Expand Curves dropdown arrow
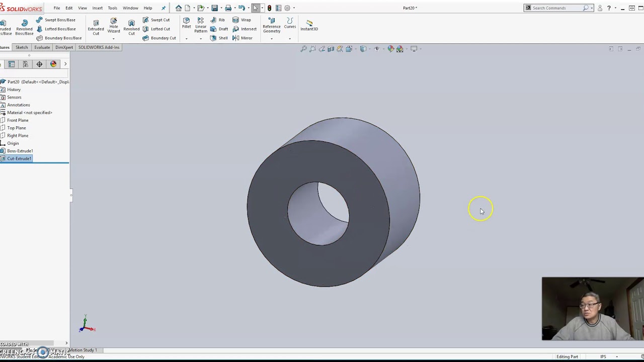 (x=290, y=39)
